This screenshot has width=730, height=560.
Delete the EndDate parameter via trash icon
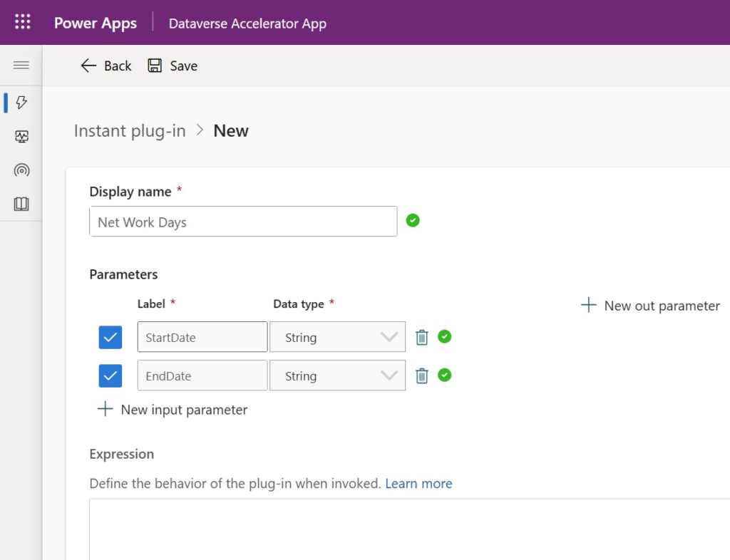[x=422, y=375]
